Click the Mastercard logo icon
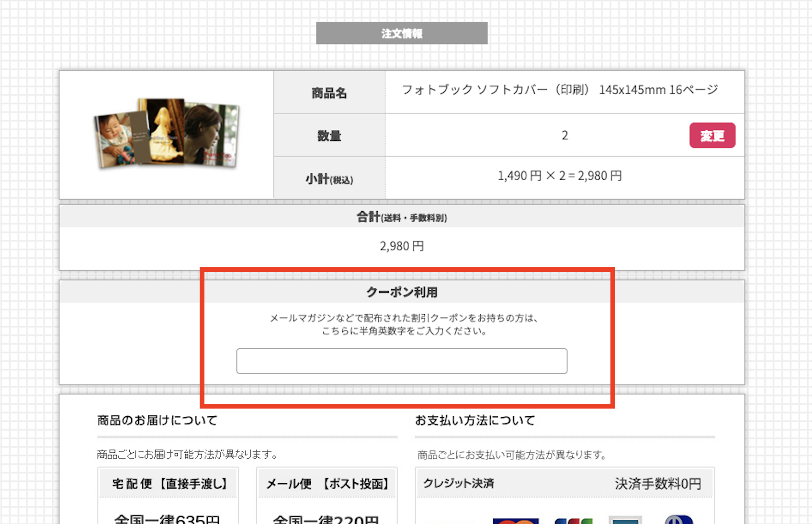Image resolution: width=812 pixels, height=524 pixels. [x=516, y=520]
